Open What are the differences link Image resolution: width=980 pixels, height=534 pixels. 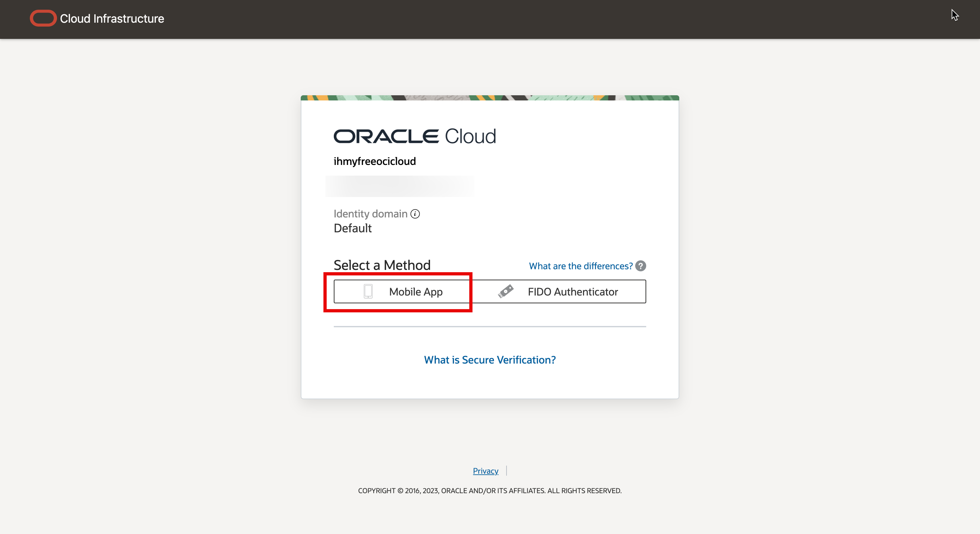(580, 266)
